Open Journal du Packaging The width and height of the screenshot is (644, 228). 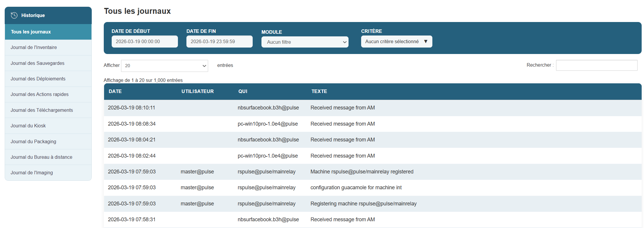[33, 141]
